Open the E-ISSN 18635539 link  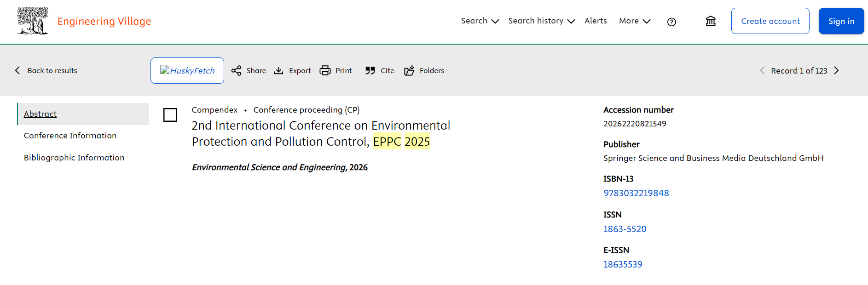tap(623, 264)
